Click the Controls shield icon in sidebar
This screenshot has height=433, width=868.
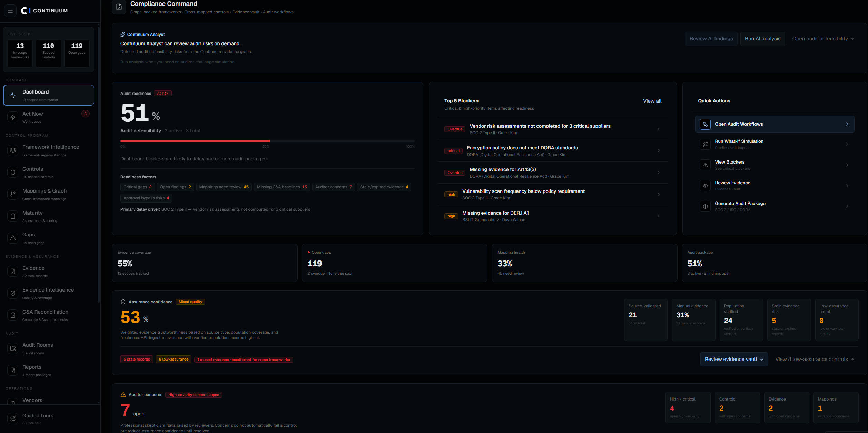13,173
